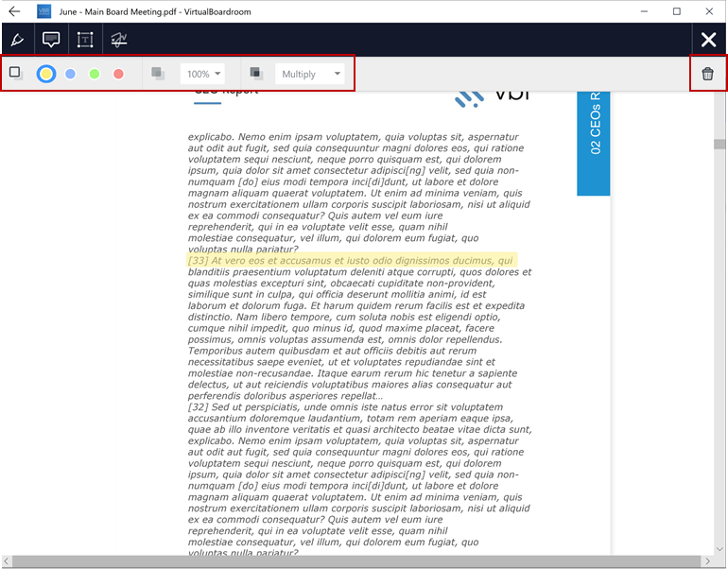Click the back arrow in the title bar
The image size is (728, 569).
point(14,11)
